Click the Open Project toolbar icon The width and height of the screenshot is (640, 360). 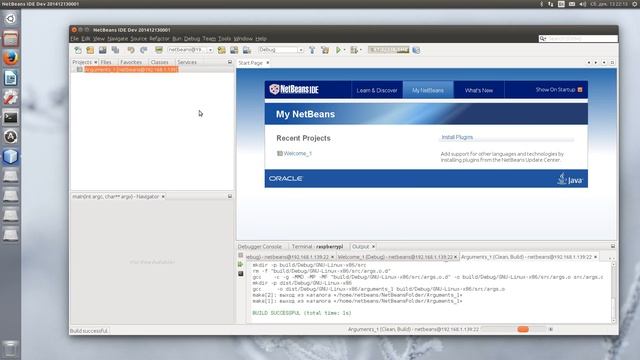[x=102, y=50]
